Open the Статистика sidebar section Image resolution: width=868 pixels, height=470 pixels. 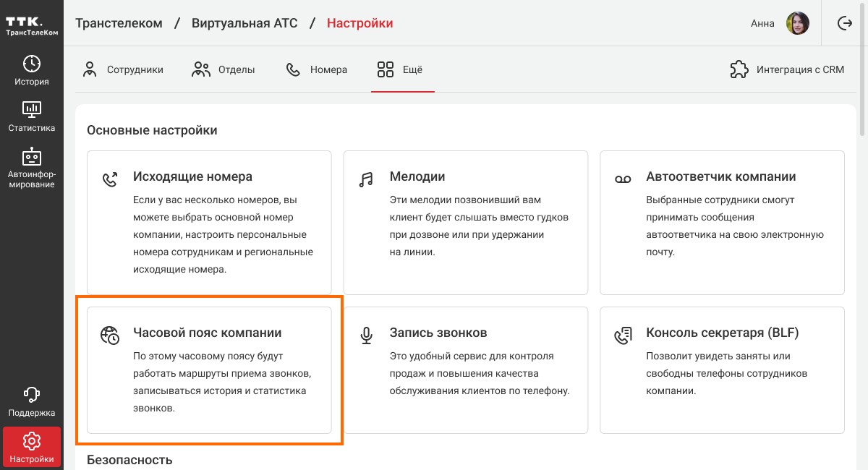32,116
